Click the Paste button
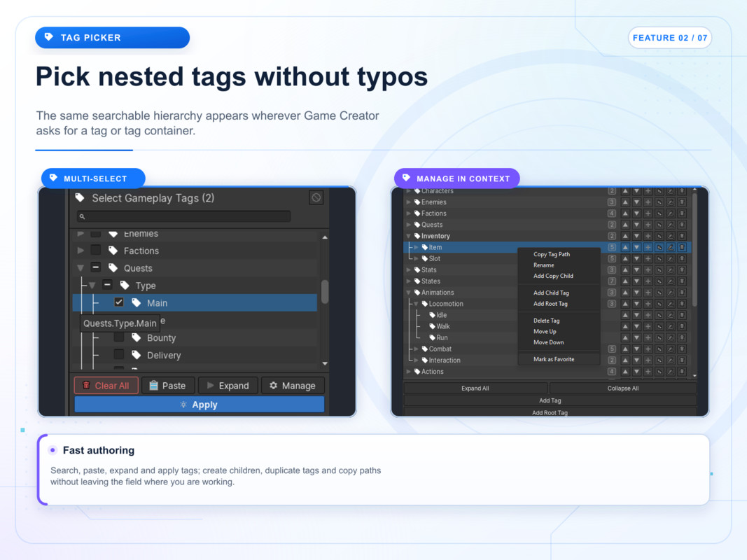The height and width of the screenshot is (560, 747). click(167, 386)
